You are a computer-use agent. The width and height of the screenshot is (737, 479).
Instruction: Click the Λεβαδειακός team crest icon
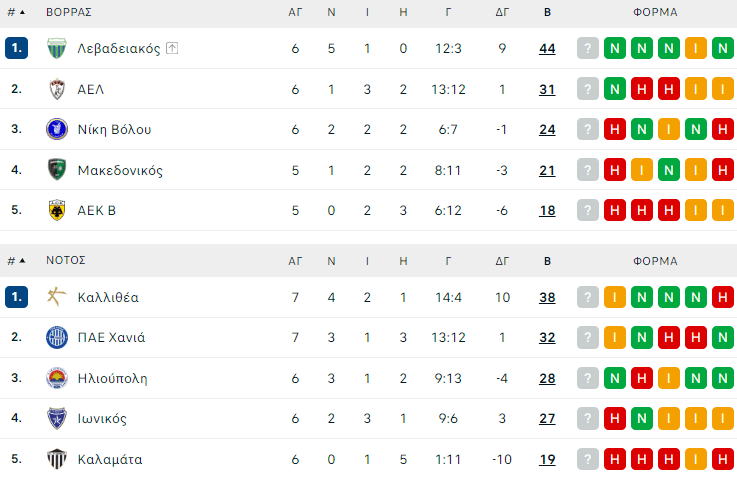[57, 48]
